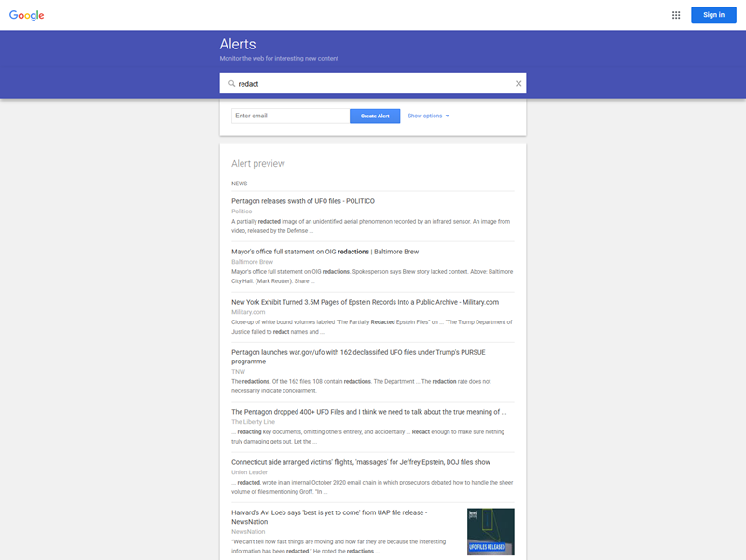Click the Monitor the web subtitle text
The image size is (746, 560).
[279, 58]
